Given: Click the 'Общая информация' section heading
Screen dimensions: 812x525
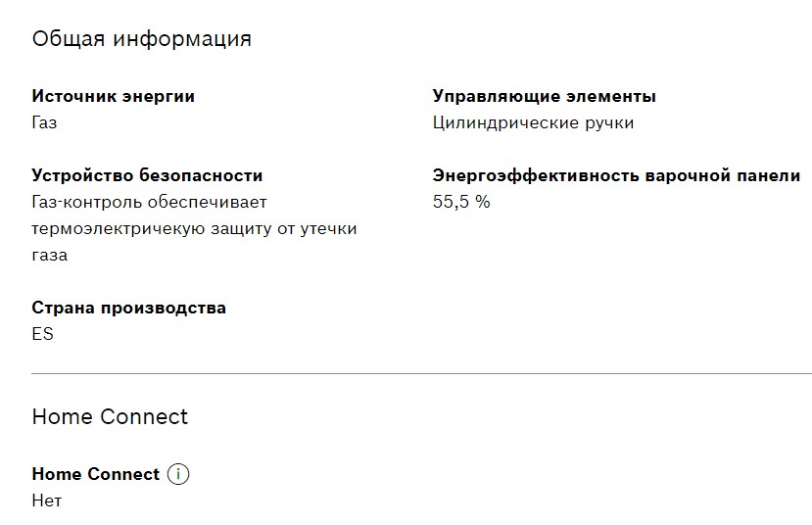Looking at the screenshot, I should pos(141,39).
